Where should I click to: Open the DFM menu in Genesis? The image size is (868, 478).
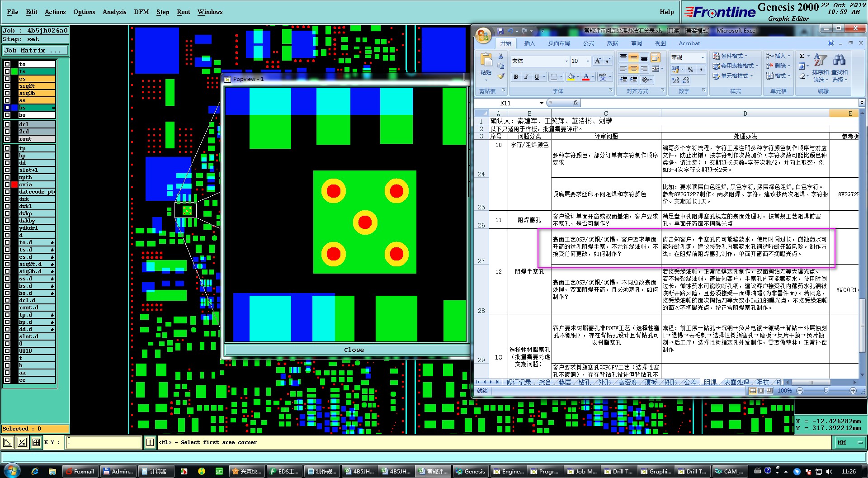tap(142, 12)
